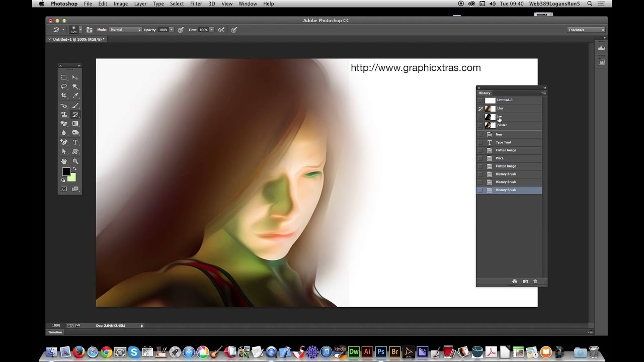
Task: Open the Filter menu
Action: tap(196, 4)
